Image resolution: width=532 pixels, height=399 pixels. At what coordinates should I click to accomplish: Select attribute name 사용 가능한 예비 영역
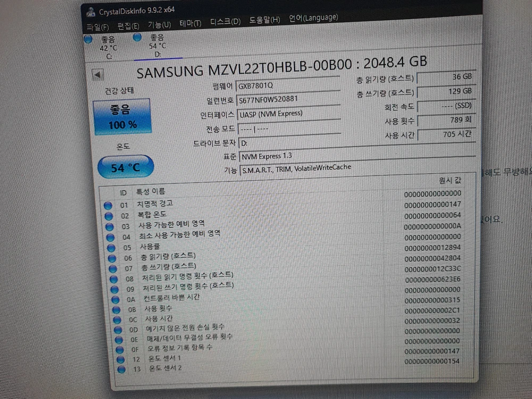click(172, 225)
